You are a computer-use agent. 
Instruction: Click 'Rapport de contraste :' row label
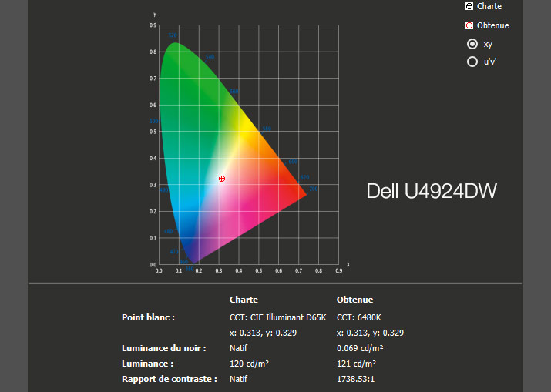(170, 379)
